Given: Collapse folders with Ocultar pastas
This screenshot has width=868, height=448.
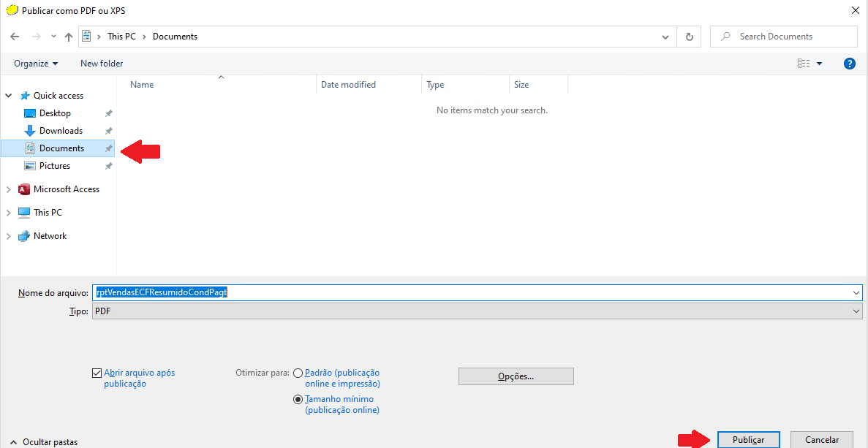Looking at the screenshot, I should coord(44,442).
